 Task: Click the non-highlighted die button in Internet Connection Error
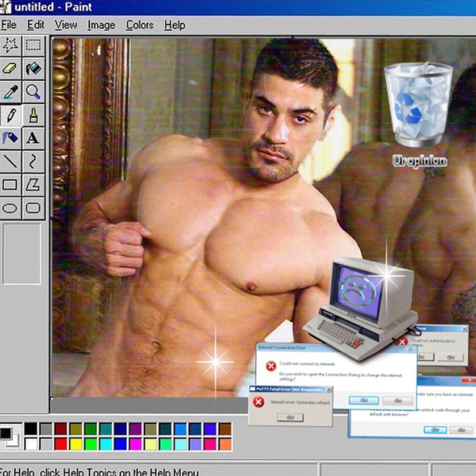pos(398,401)
